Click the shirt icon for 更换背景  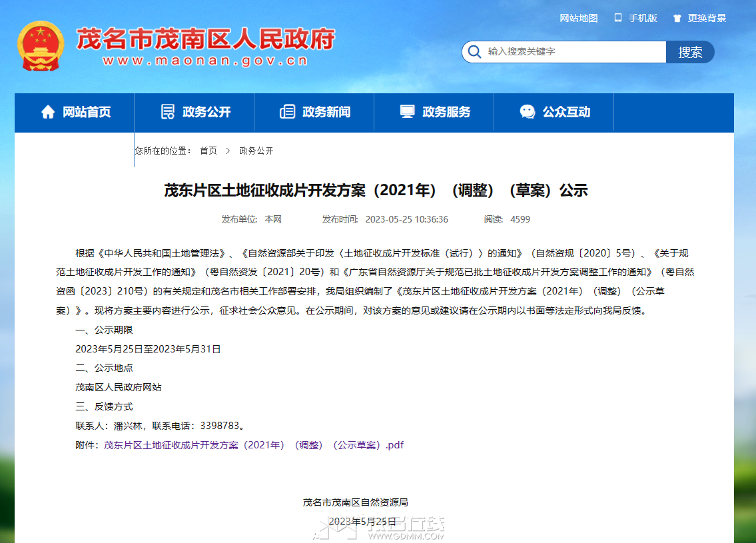click(x=677, y=19)
